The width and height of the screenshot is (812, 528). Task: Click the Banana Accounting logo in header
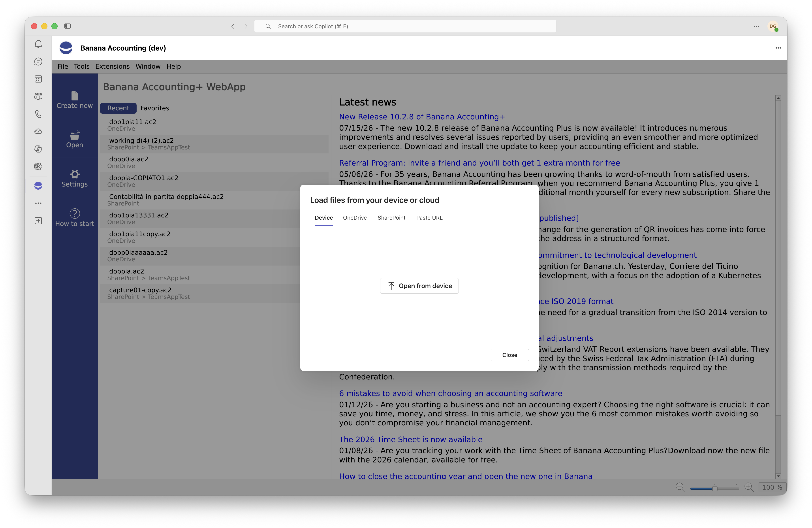pos(66,48)
